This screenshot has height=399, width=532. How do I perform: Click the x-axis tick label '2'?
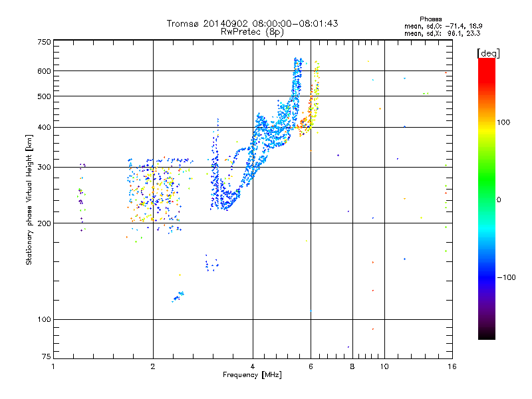(153, 366)
